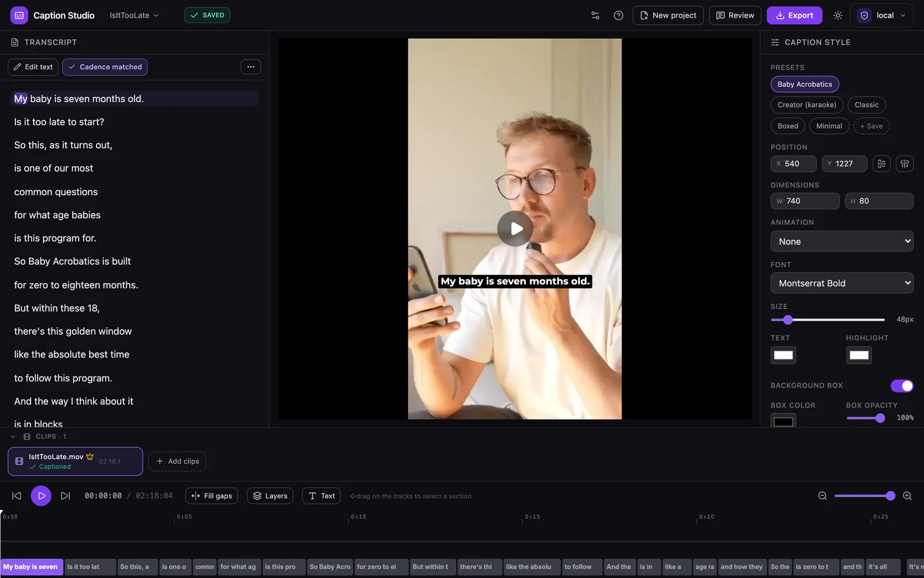Image resolution: width=924 pixels, height=578 pixels.
Task: Open the Montserrat Bold font dropdown
Action: (842, 283)
